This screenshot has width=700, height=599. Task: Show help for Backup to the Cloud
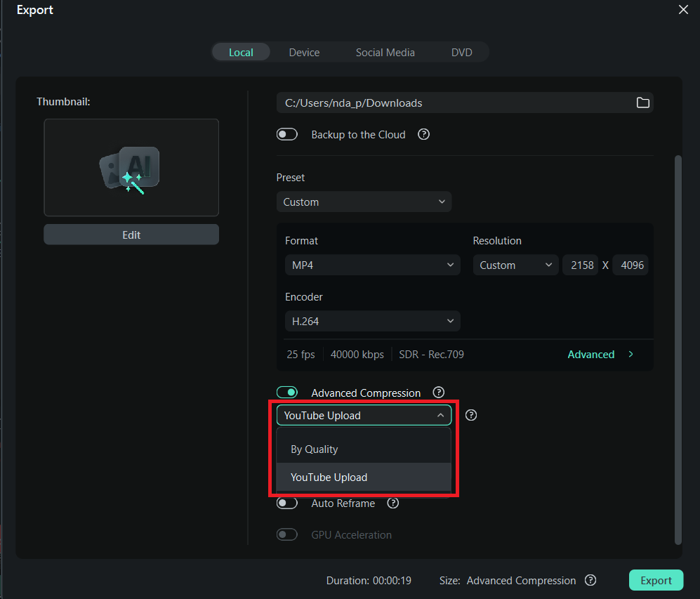pos(423,134)
